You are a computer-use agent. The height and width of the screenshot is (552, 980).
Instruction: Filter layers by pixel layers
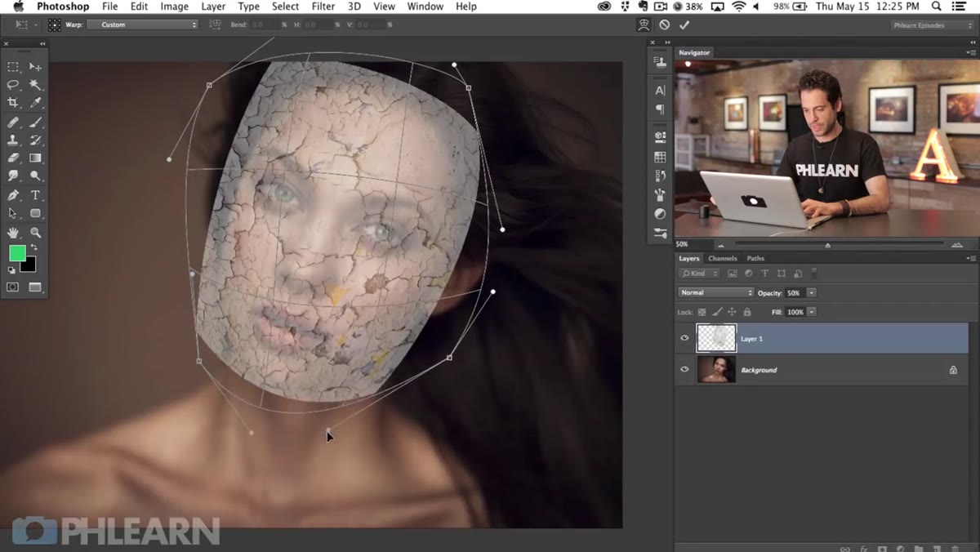click(733, 274)
